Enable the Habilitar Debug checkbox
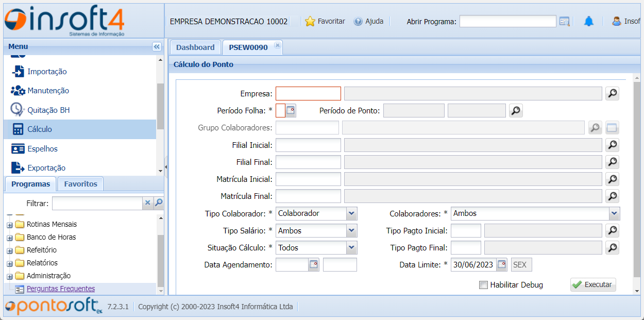644x320 pixels. [483, 284]
